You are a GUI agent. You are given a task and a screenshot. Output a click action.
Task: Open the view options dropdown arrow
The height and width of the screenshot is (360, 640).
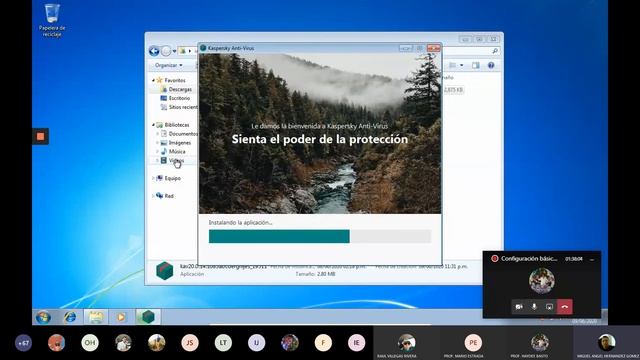[462, 65]
